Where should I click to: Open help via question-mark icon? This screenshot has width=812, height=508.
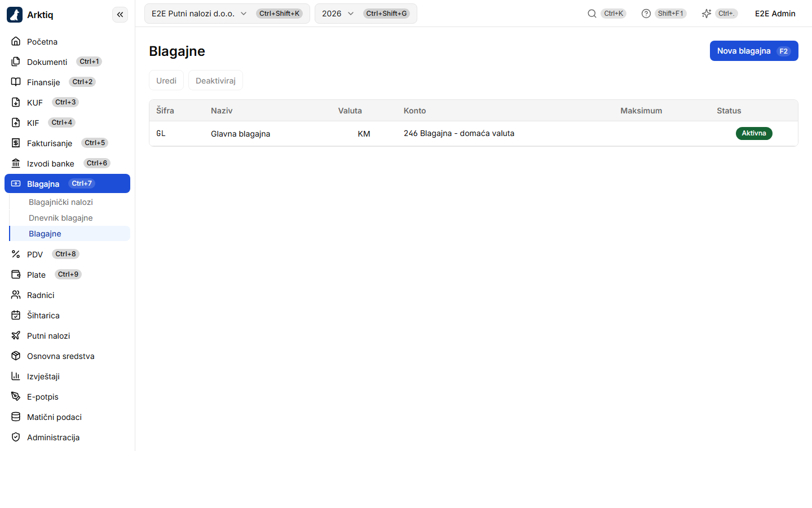[x=646, y=14]
